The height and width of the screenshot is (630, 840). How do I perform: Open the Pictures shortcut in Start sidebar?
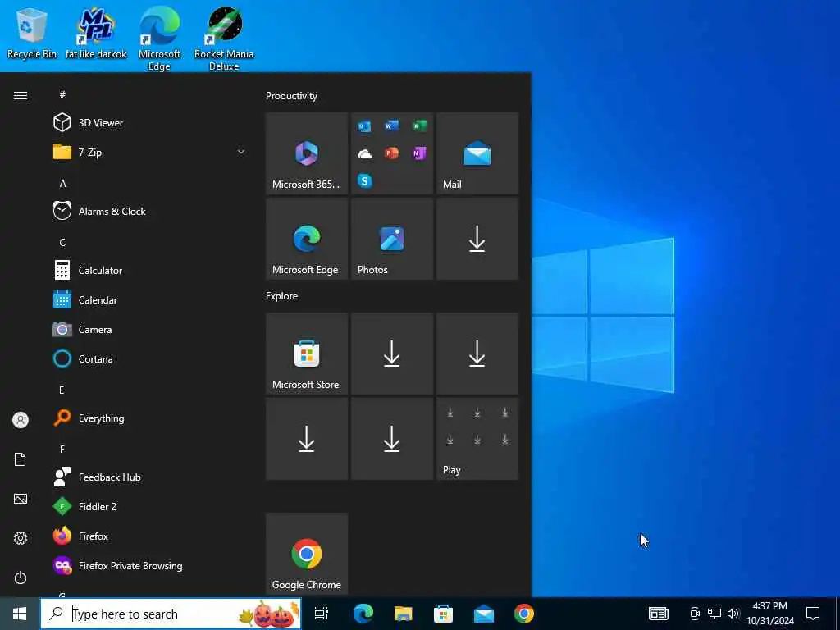pos(21,499)
